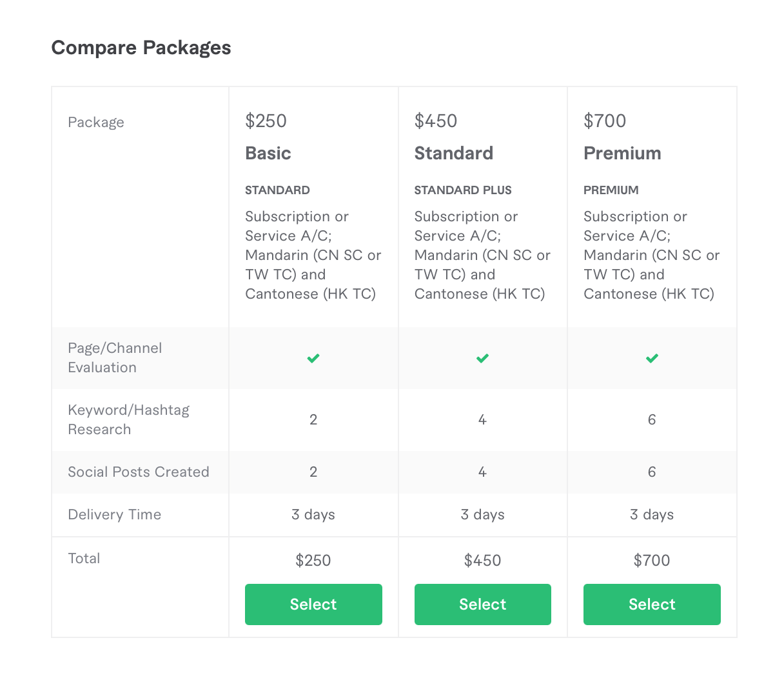Click the Compare Packages heading
The height and width of the screenshot is (689, 784).
point(141,48)
